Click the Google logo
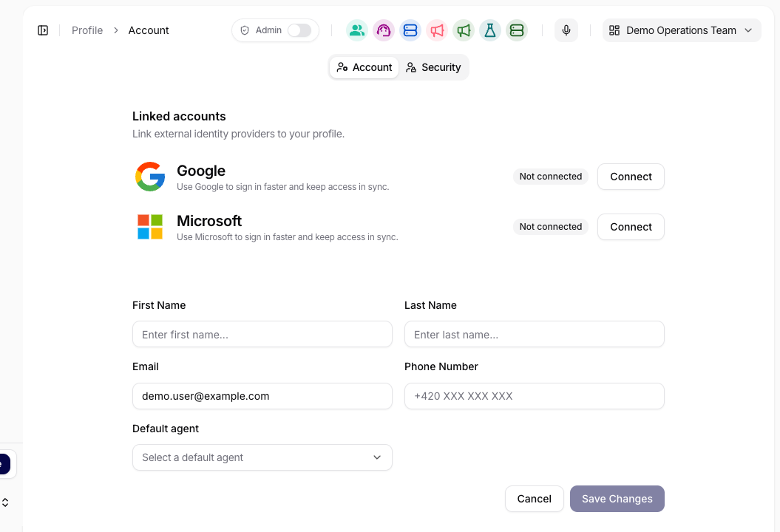Screen dimensions: 780x532 tap(150, 177)
